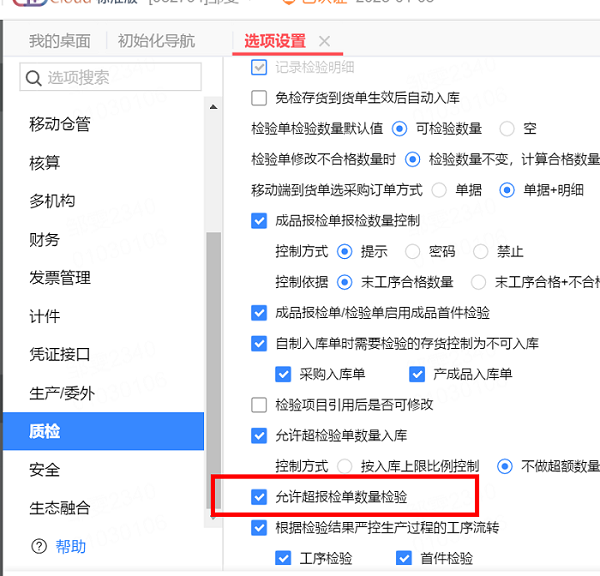Screen dimensions: 600x576
Task: Select 密码 control method radio
Action: [x=412, y=251]
